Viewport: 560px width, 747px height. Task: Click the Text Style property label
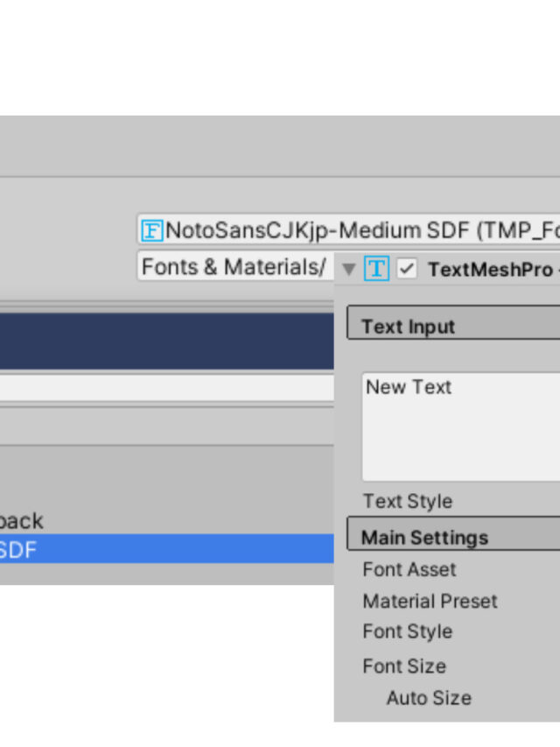pos(408,502)
